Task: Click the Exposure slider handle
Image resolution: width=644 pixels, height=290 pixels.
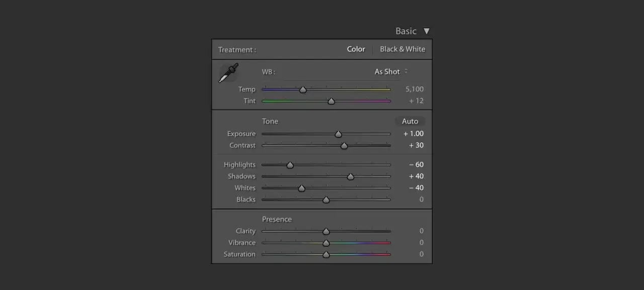Action: point(338,134)
